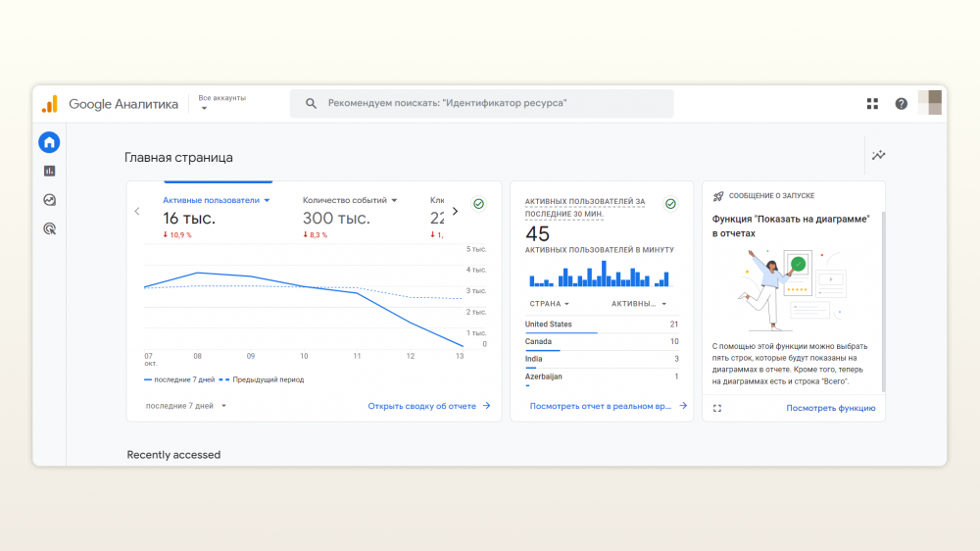
Task: Open the Home icon in sidebar
Action: pos(49,142)
